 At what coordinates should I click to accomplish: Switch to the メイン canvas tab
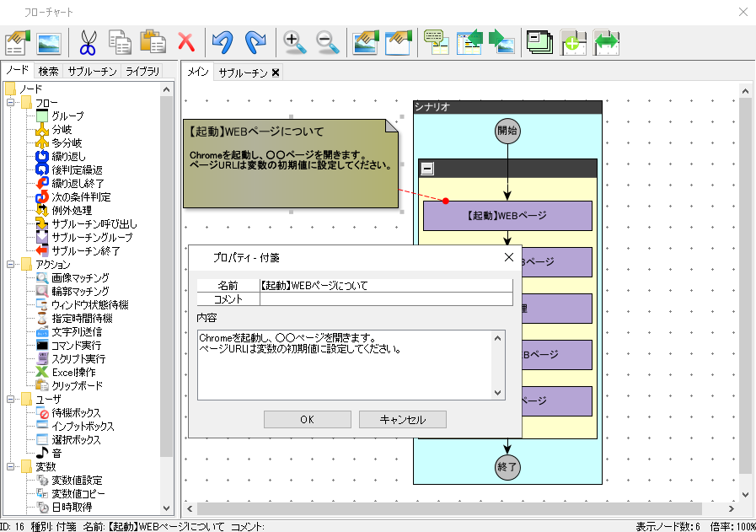pos(198,72)
